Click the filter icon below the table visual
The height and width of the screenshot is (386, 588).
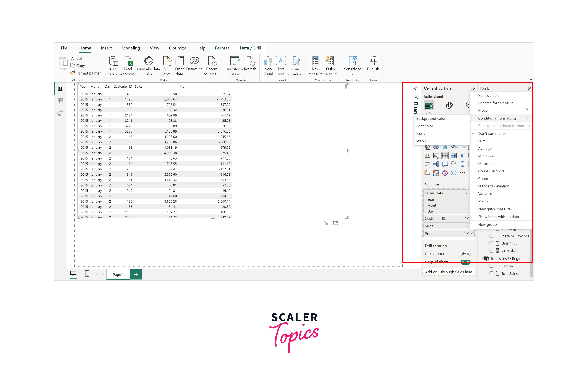pos(327,223)
